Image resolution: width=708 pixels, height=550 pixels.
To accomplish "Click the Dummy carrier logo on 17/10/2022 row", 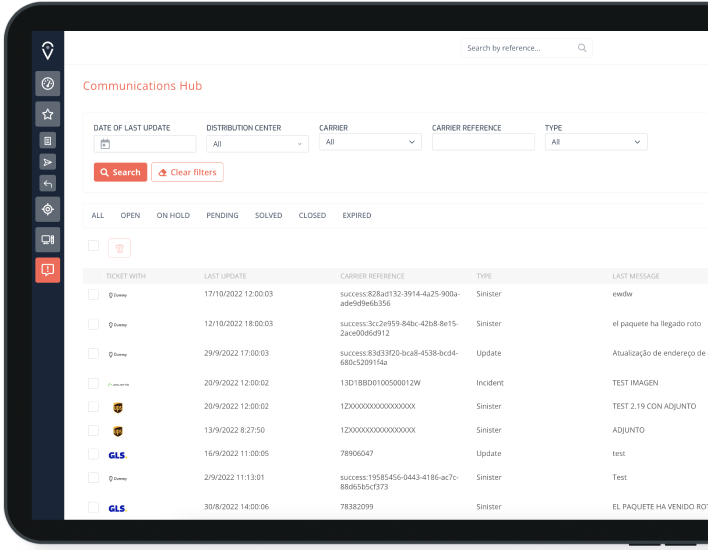I will (118, 295).
